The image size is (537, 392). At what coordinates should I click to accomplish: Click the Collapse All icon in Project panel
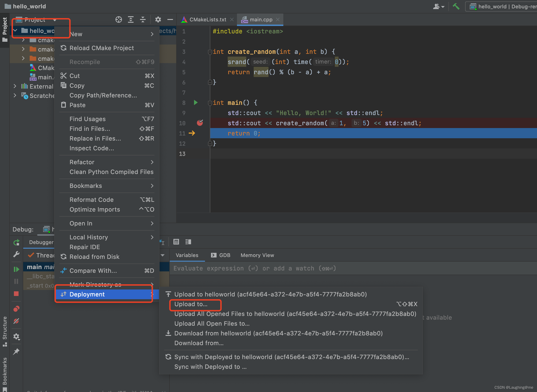point(143,19)
